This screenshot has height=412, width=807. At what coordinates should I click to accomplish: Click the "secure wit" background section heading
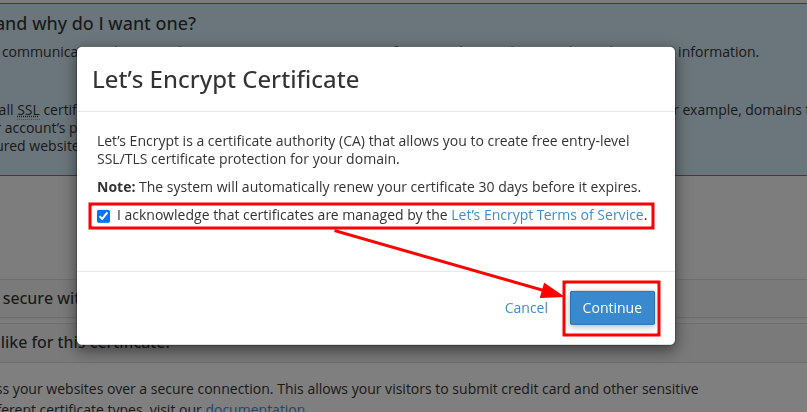36,298
